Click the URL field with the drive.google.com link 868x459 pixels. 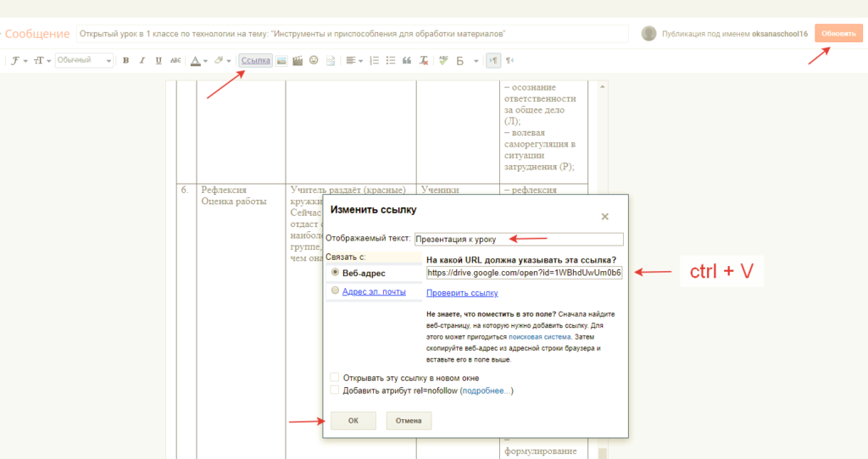point(524,273)
